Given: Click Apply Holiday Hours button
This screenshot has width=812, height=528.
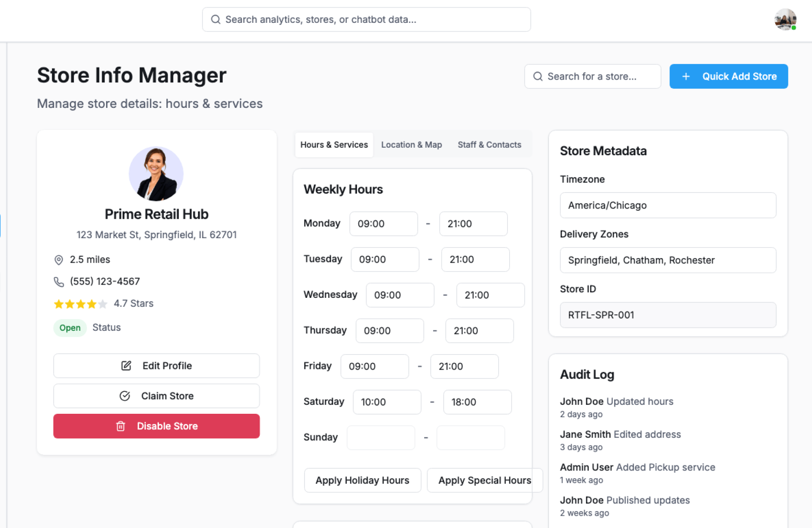Looking at the screenshot, I should pos(362,480).
